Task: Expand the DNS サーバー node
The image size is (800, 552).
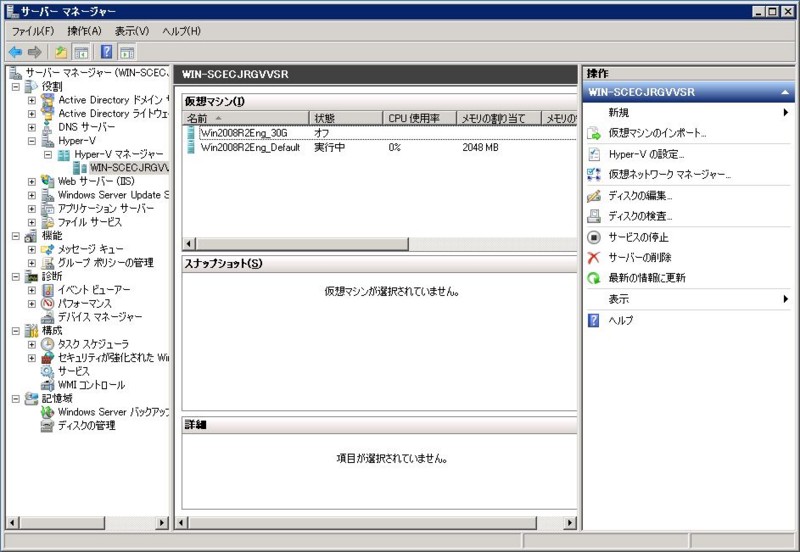Action: pos(32,128)
